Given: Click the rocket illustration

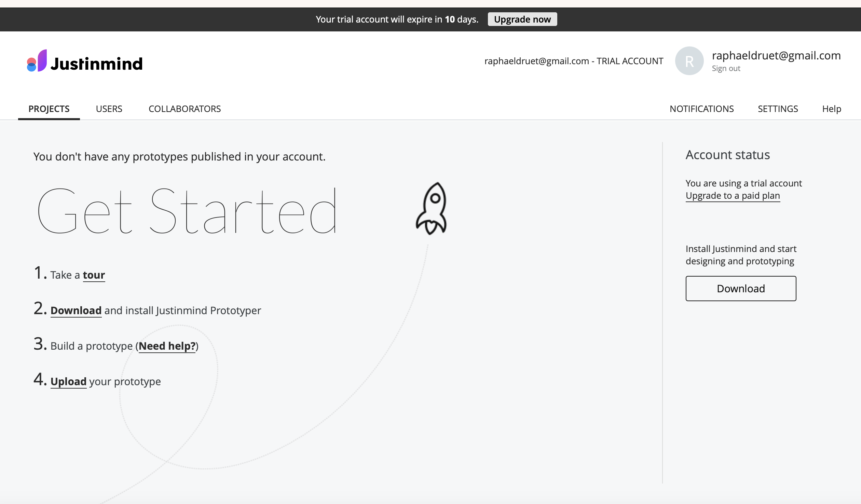Looking at the screenshot, I should point(432,209).
